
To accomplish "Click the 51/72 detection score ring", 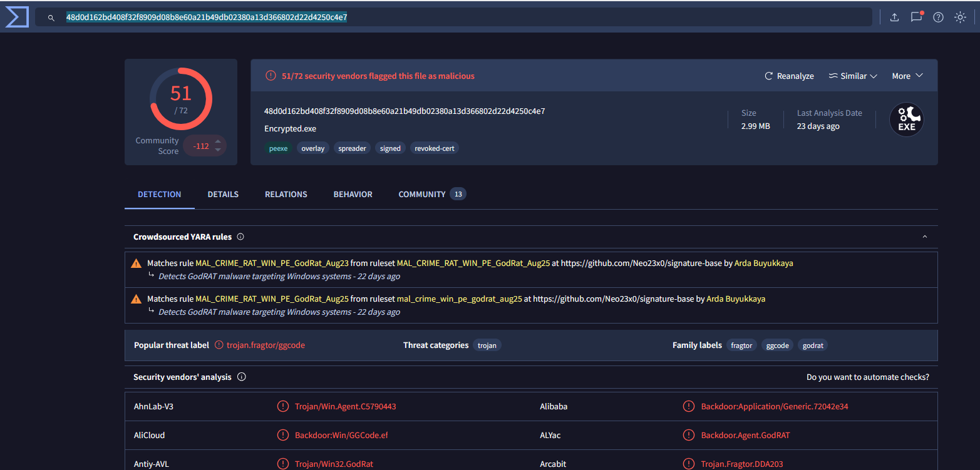I will click(181, 99).
